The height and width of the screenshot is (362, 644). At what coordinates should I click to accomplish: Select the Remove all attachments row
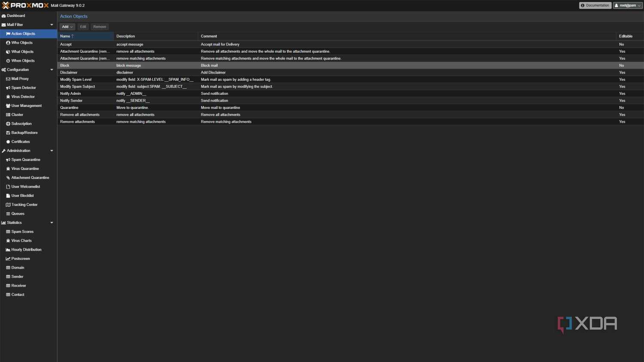click(351, 115)
